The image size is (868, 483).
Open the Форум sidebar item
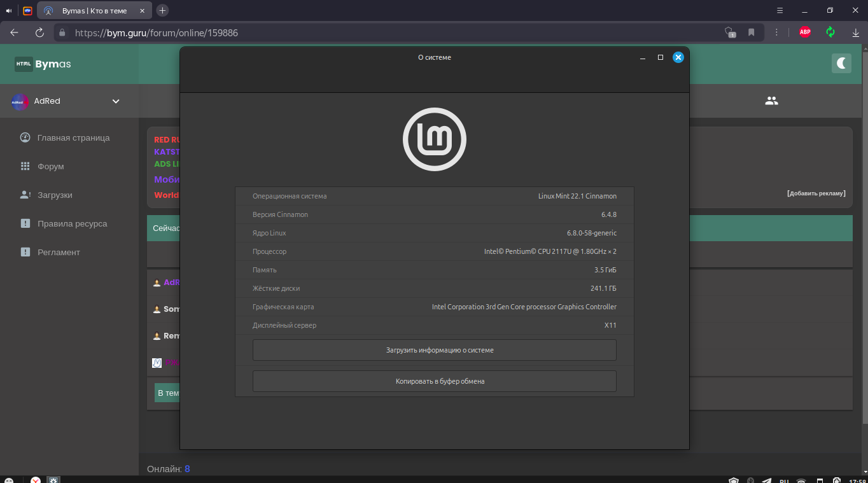[50, 166]
